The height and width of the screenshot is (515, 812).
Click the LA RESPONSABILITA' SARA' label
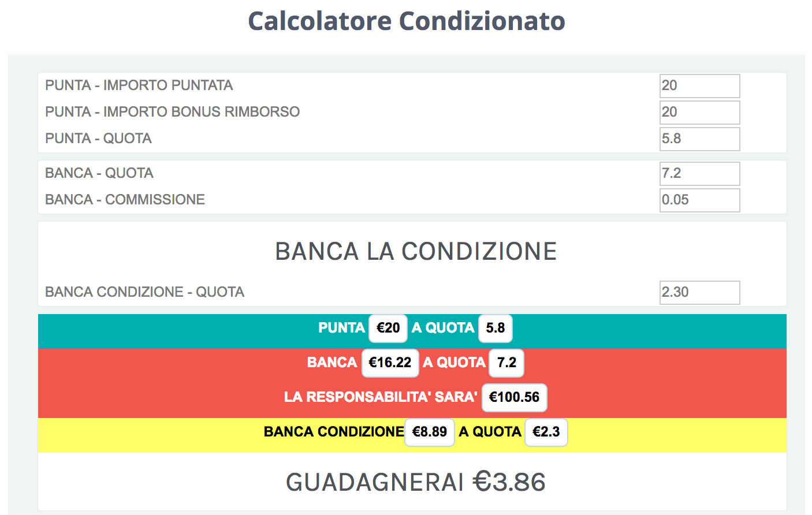[381, 397]
